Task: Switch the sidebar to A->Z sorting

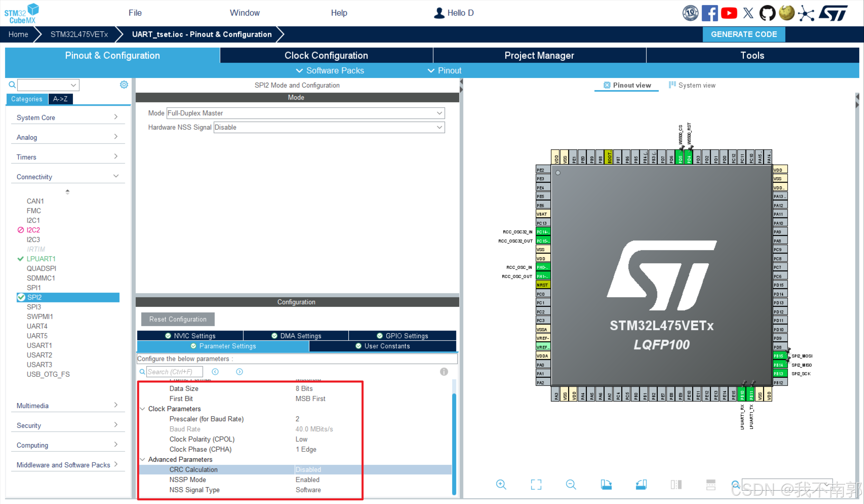Action: (x=60, y=99)
